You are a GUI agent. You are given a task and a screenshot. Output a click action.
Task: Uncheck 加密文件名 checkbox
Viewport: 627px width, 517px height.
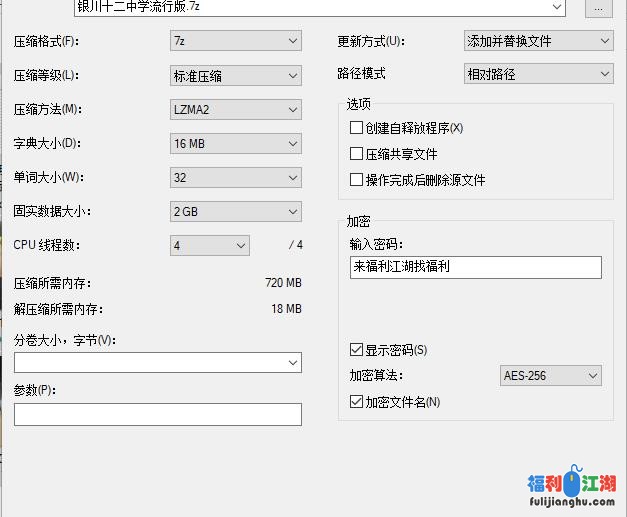point(357,402)
